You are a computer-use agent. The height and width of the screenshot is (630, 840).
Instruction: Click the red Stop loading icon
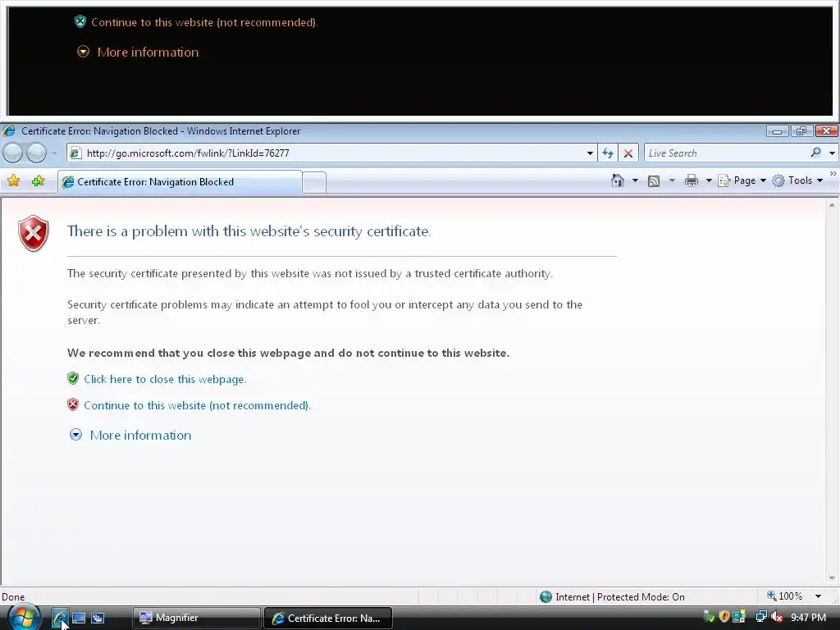(x=628, y=153)
